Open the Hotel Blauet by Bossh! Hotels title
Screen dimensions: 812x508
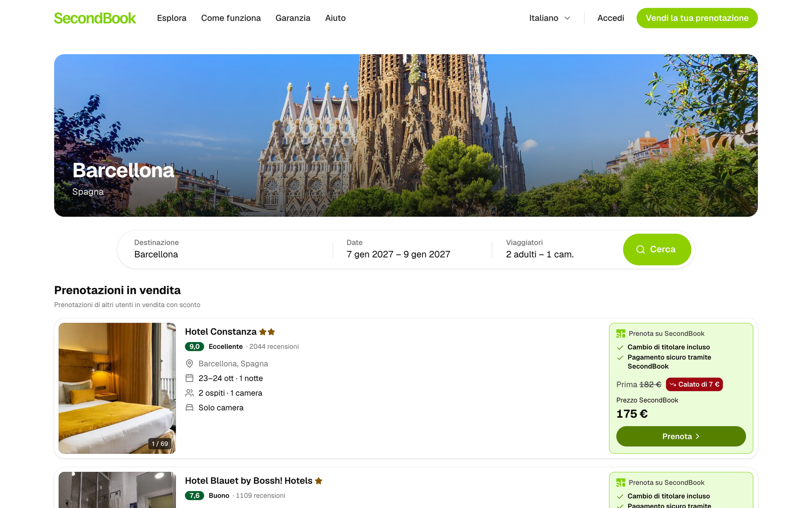pyautogui.click(x=249, y=481)
